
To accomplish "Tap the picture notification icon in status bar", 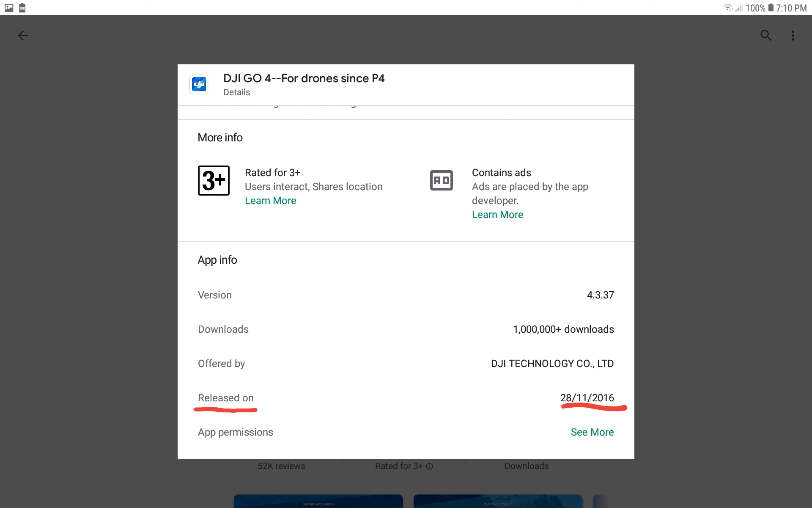I will click(9, 8).
